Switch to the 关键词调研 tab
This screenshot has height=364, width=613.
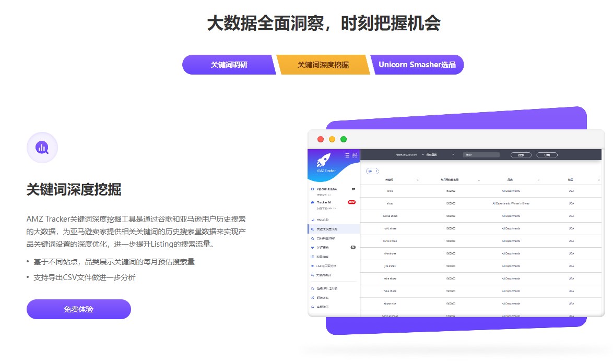229,65
